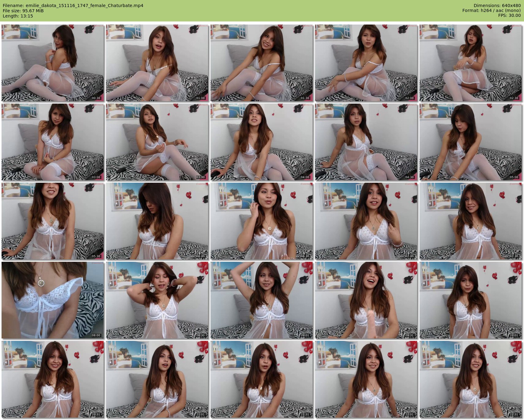The image size is (524, 420).
Task: Open the thumbnail stamped 00:30
Action: coord(53,63)
